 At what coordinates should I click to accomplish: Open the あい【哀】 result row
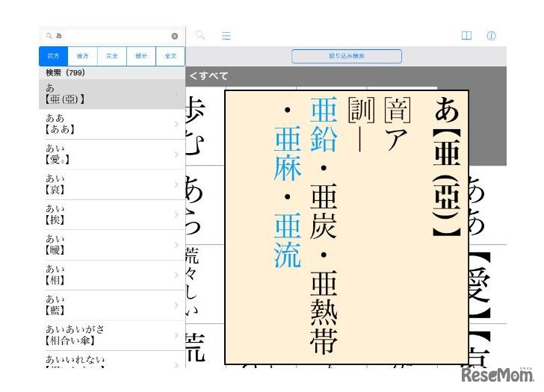click(x=112, y=184)
